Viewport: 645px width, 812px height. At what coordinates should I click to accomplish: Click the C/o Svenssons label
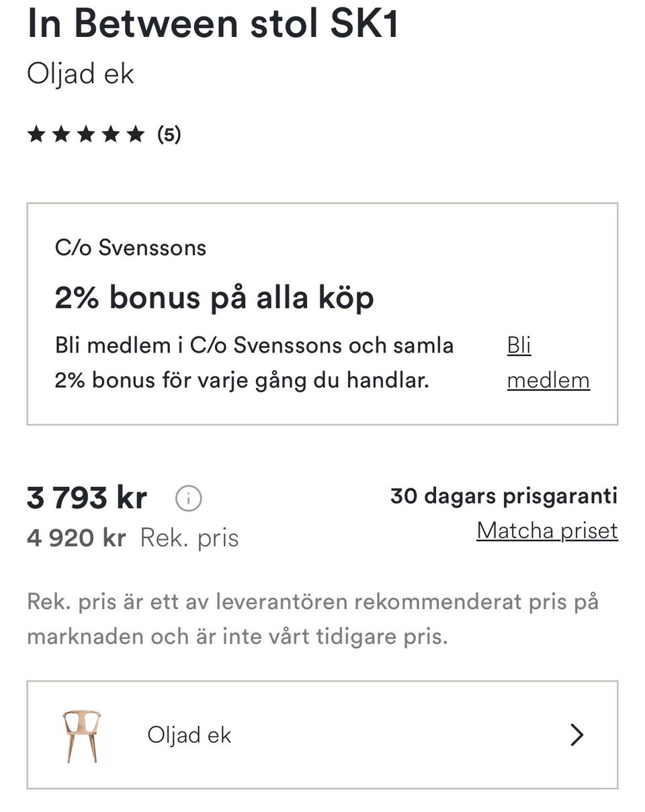[x=130, y=248]
